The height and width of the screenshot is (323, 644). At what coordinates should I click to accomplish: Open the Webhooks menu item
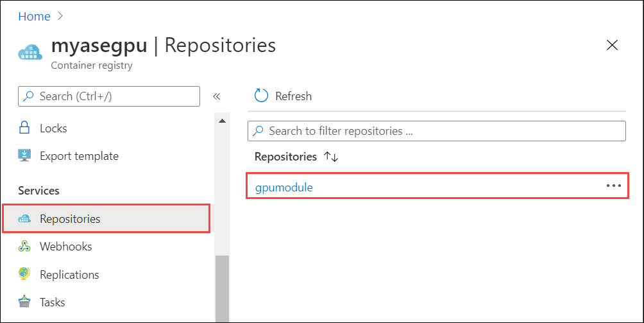[65, 247]
